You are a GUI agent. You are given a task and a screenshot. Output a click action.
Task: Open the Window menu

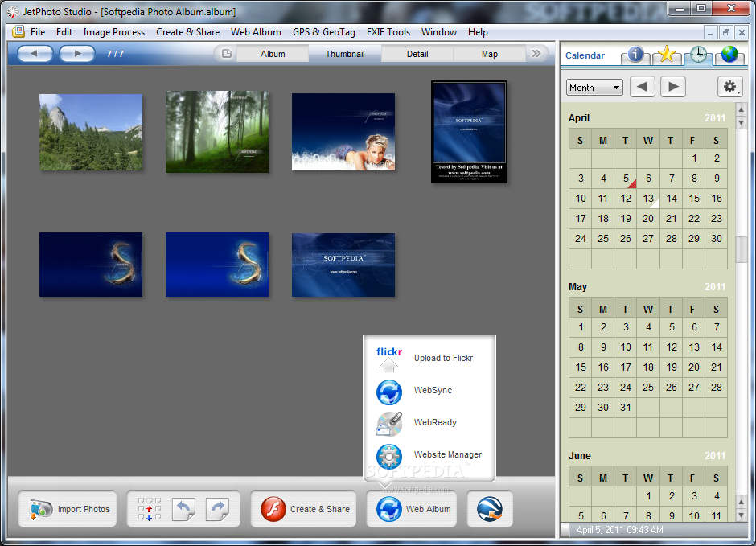[x=439, y=32]
